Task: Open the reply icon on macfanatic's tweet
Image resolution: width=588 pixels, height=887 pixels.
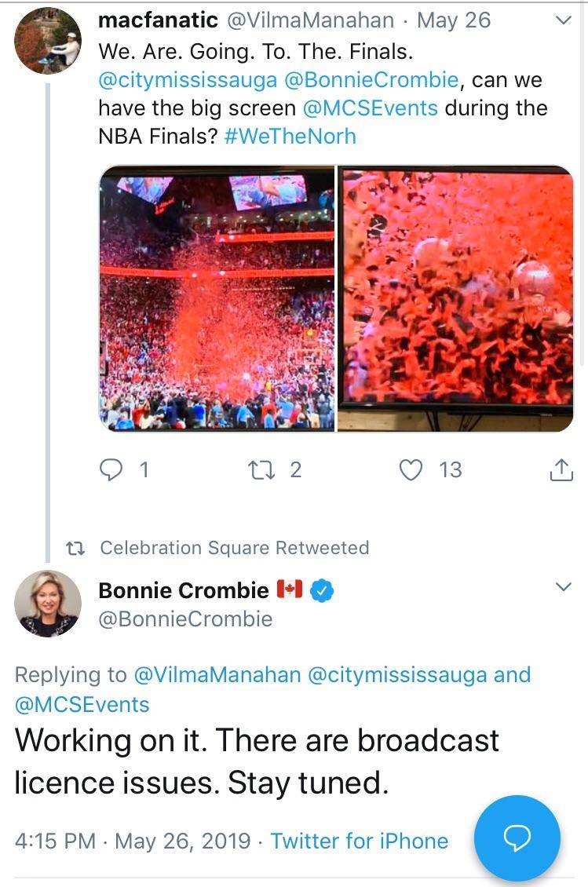Action: pyautogui.click(x=112, y=469)
